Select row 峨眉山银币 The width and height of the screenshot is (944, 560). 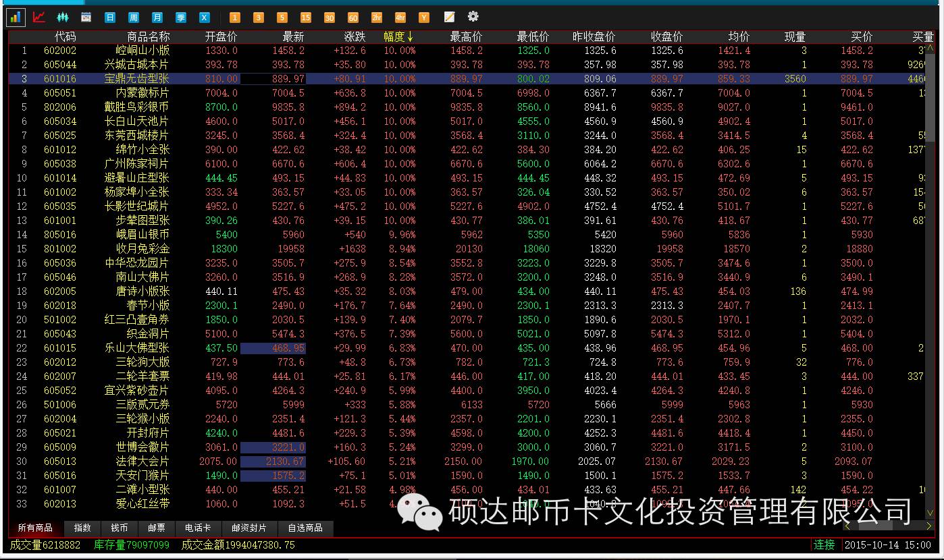(467, 235)
